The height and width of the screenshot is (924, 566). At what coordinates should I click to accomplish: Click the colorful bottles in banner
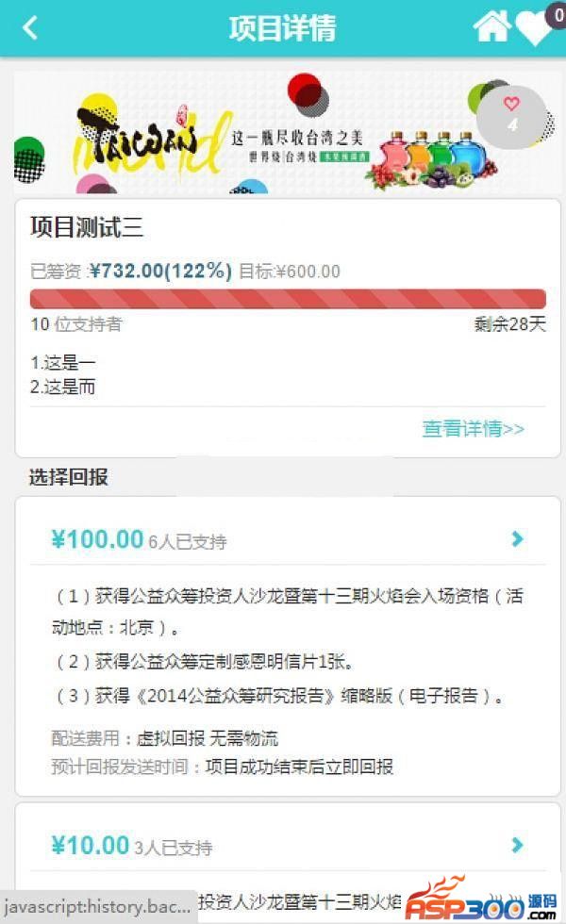coord(434,159)
